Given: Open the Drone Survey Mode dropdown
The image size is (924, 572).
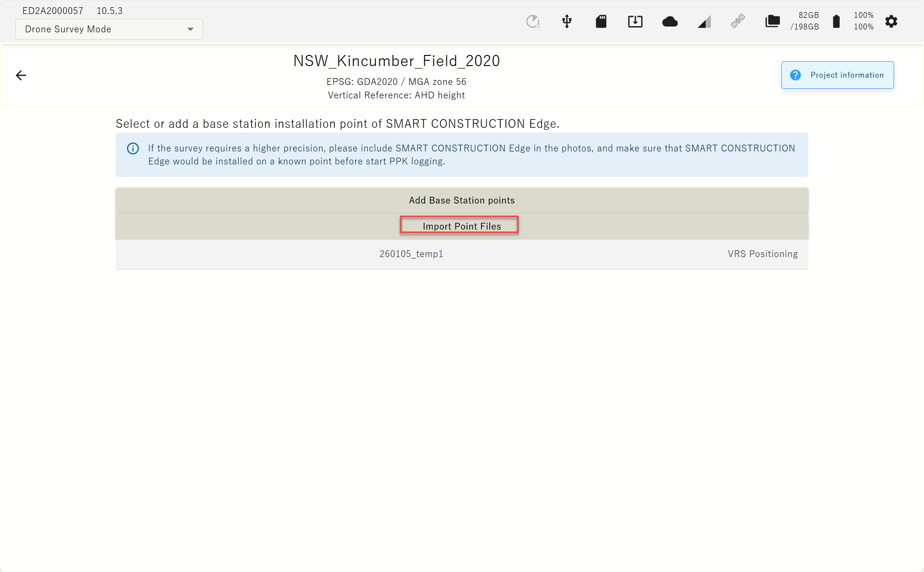Looking at the screenshot, I should (x=109, y=29).
